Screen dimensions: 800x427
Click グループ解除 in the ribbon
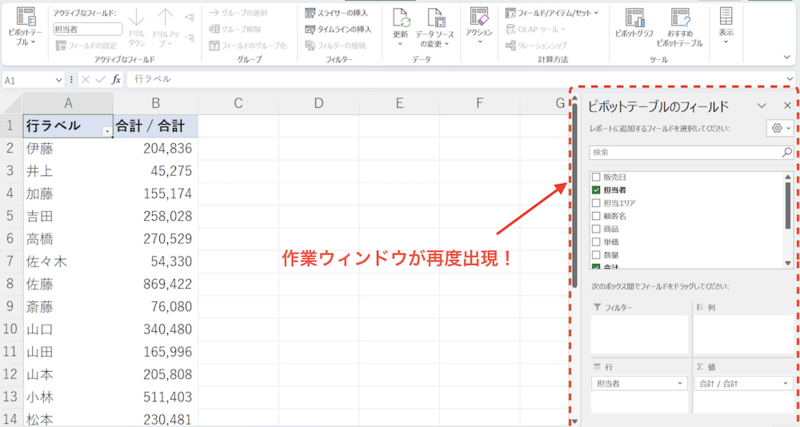(235, 29)
